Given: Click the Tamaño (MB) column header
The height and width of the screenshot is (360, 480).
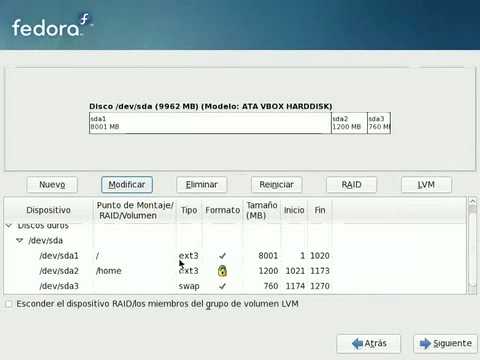Looking at the screenshot, I should [262, 210].
